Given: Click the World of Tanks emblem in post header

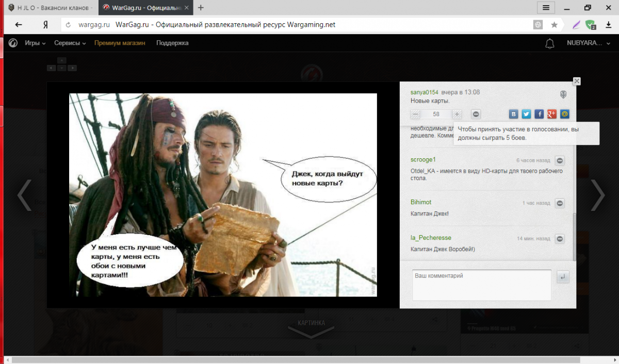Looking at the screenshot, I should (x=564, y=95).
